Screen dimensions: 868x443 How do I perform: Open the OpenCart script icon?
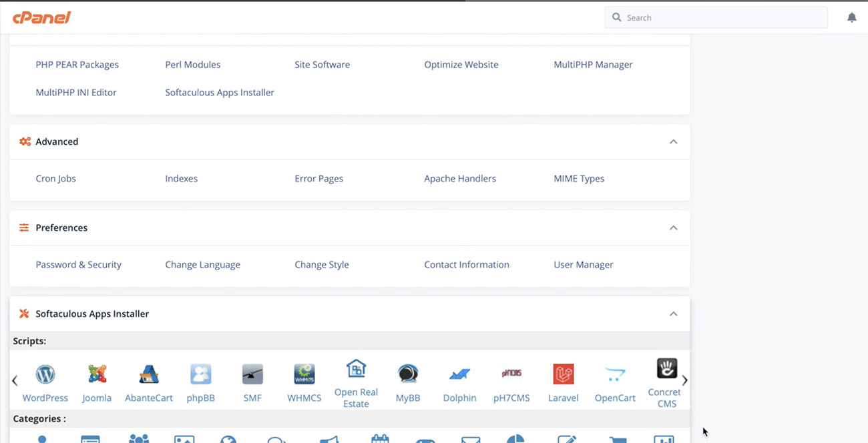615,374
